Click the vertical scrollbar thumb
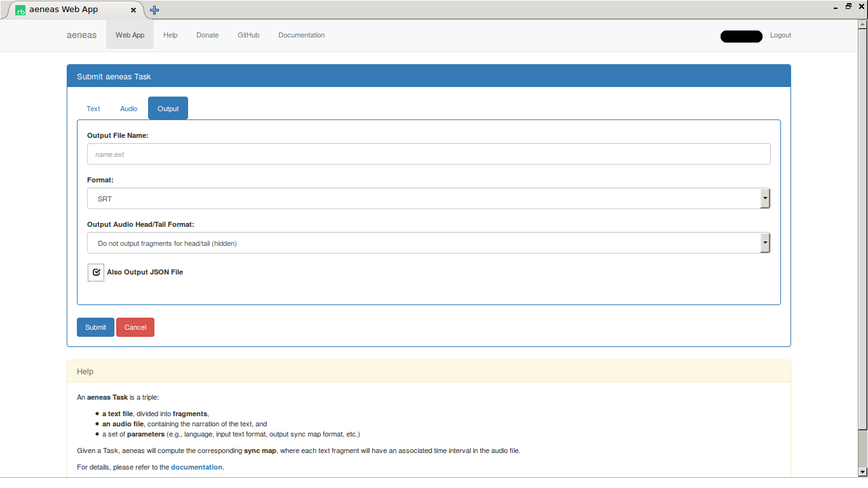 pyautogui.click(x=862, y=230)
